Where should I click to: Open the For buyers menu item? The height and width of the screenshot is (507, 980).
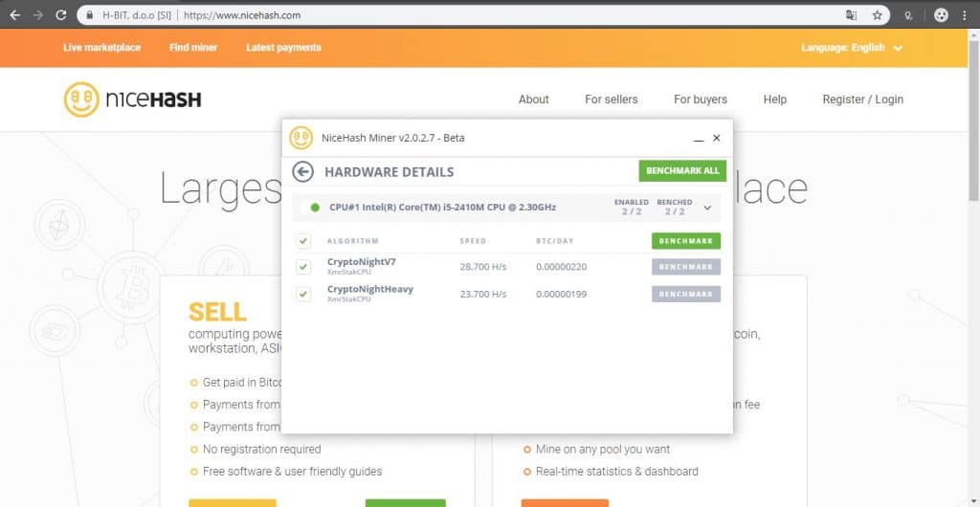701,99
